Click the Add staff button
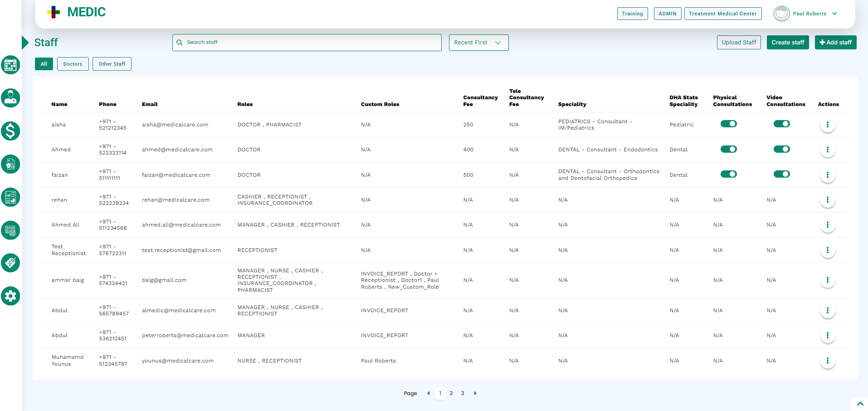 (x=835, y=42)
